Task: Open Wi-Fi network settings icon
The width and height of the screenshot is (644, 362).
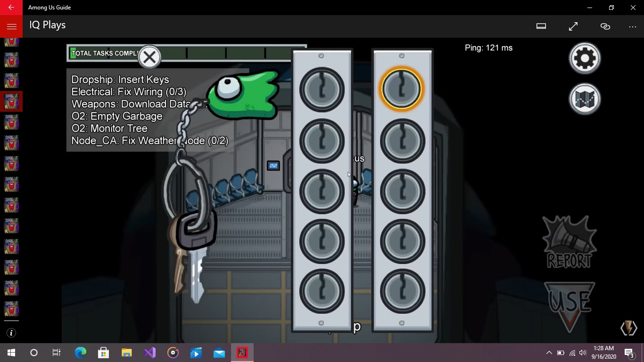Action: point(572,353)
